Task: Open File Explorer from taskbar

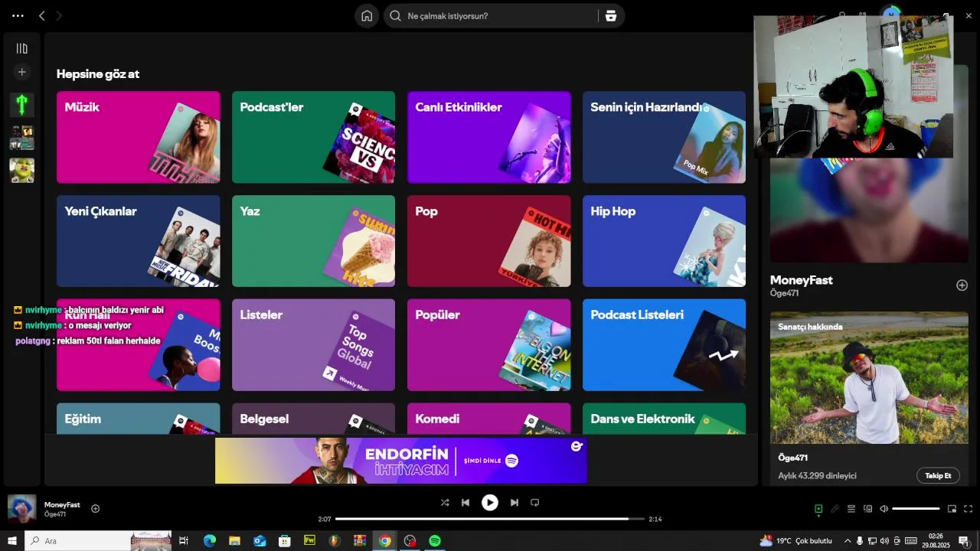Action: [x=234, y=541]
